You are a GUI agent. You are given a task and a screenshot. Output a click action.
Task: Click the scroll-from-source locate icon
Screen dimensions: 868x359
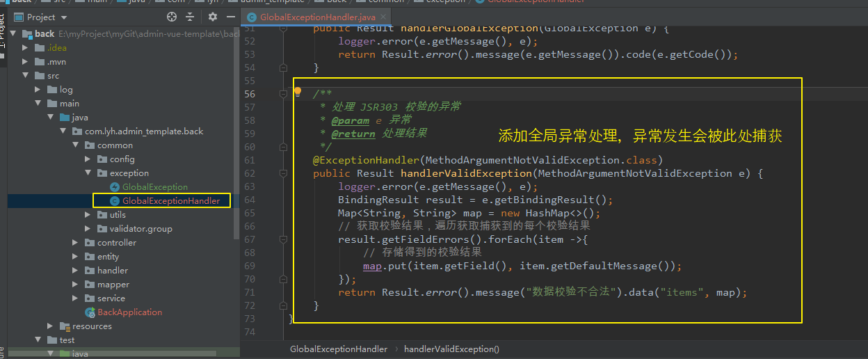click(172, 17)
